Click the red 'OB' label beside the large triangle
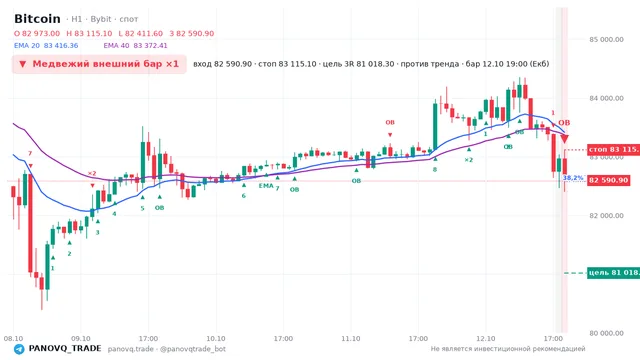 (x=564, y=123)
